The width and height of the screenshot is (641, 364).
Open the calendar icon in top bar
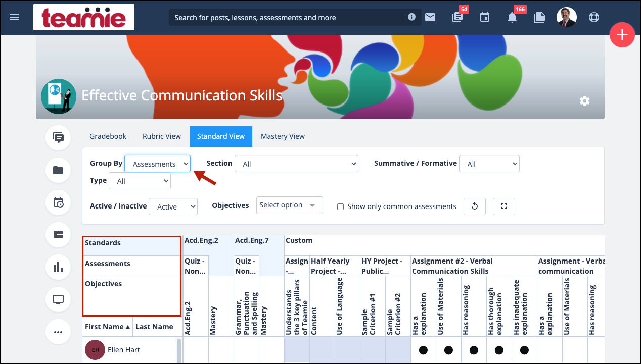pos(485,17)
